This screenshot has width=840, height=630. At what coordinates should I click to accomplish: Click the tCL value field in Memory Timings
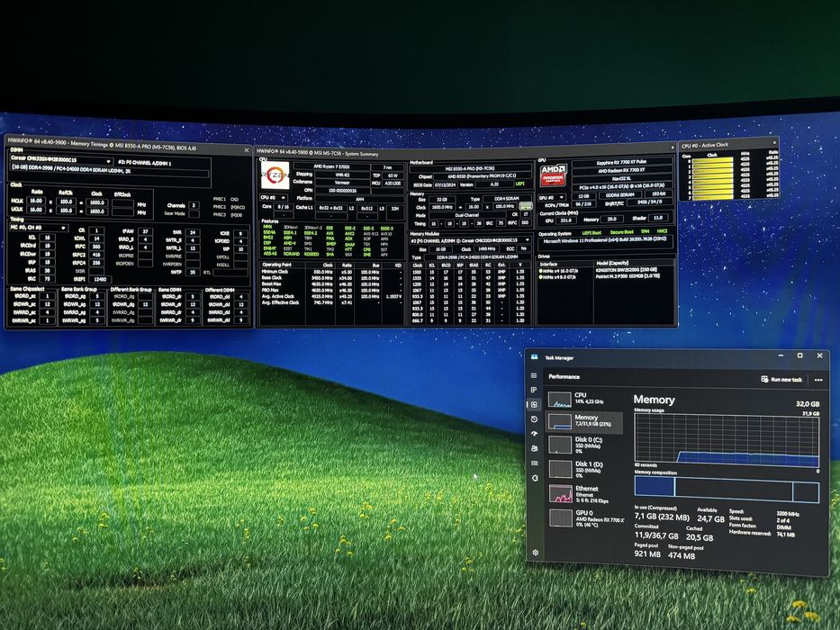coord(47,238)
